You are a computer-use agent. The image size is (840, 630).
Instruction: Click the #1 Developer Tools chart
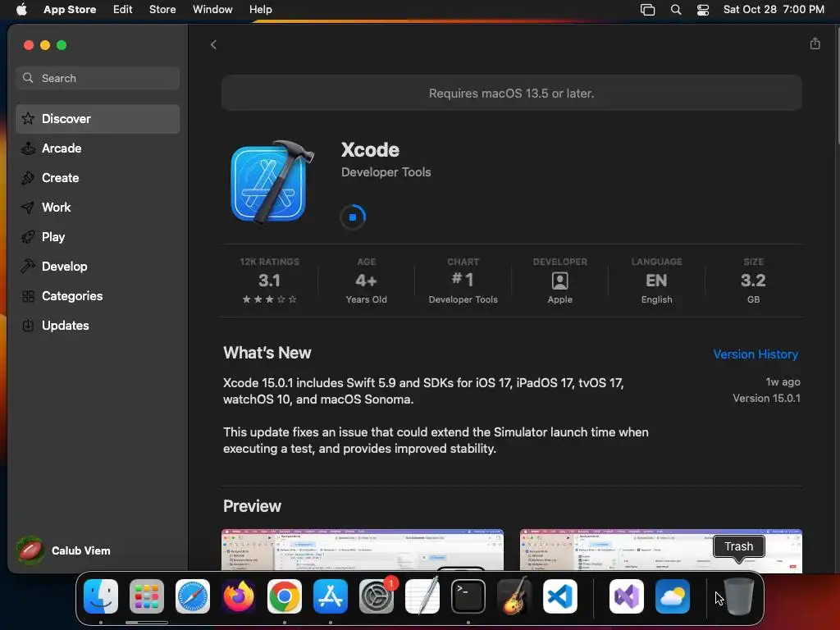click(x=463, y=281)
